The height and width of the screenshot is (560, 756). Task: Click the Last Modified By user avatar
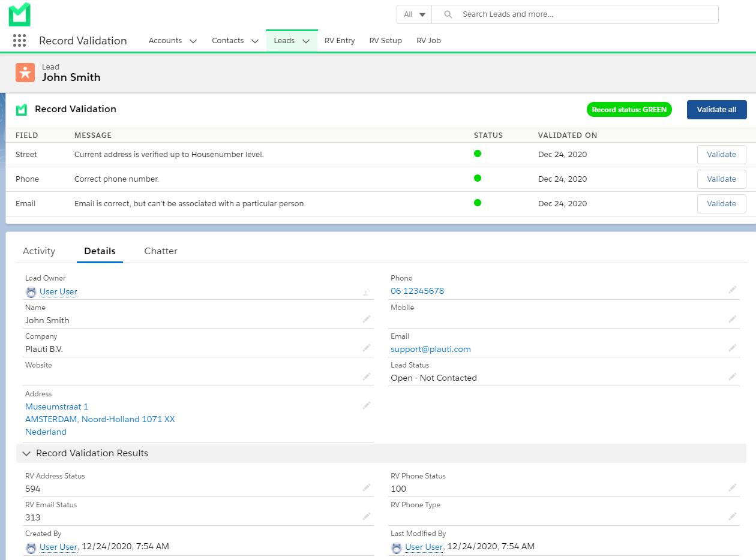[x=397, y=547]
